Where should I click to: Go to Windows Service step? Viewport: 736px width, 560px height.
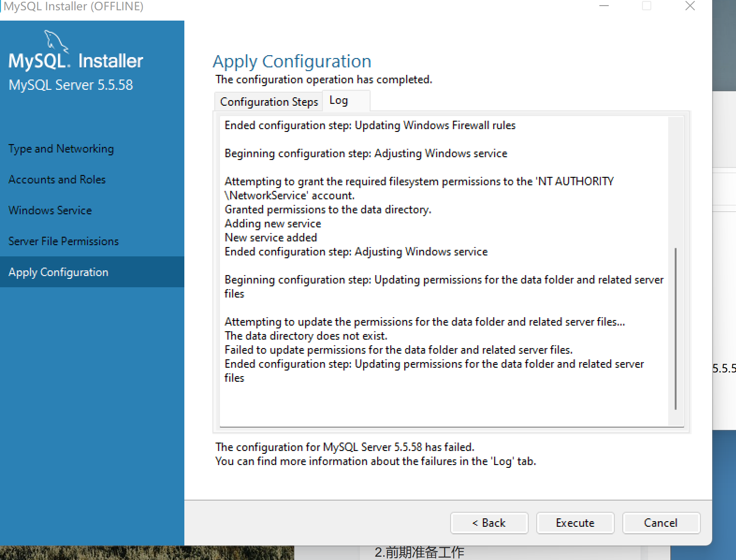(x=50, y=211)
